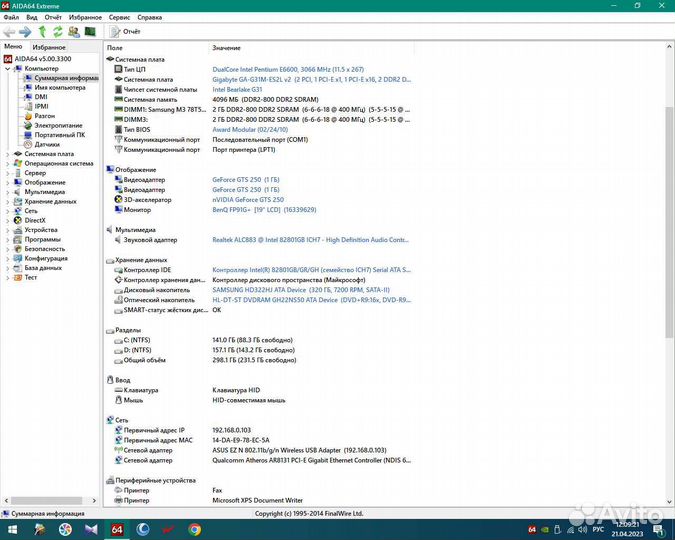Open the Отчёт menu in the menu bar

coord(53,17)
